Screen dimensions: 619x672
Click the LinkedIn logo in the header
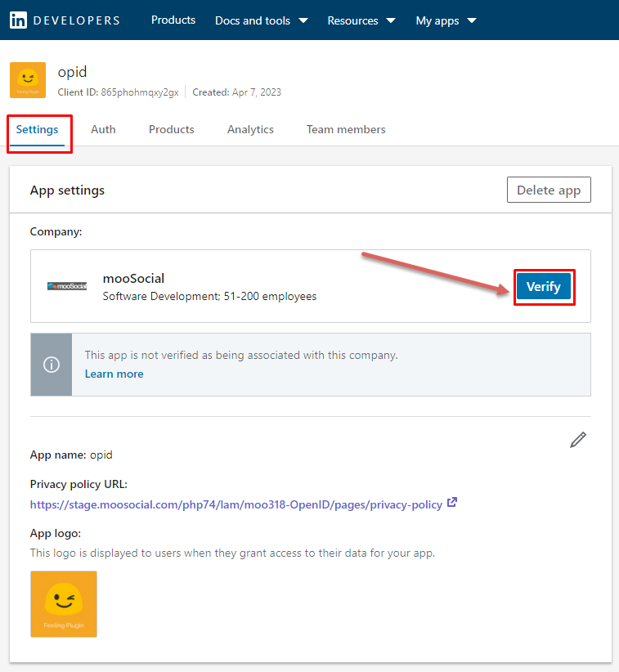tap(19, 20)
